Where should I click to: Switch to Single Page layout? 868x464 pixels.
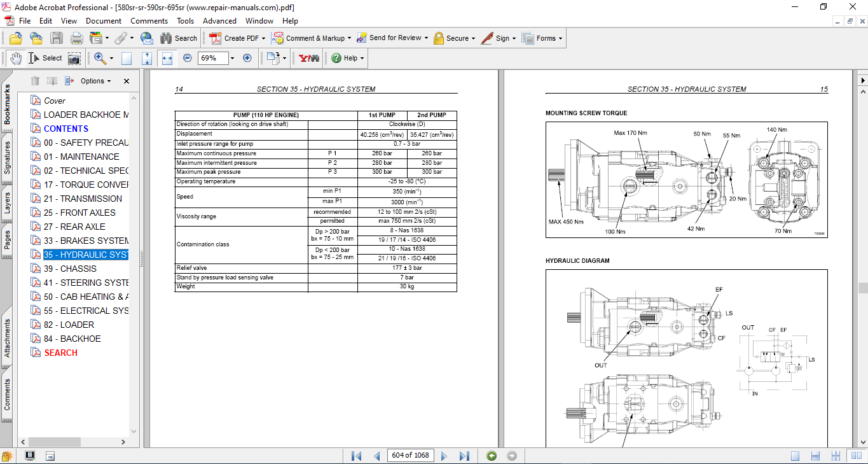(795, 456)
